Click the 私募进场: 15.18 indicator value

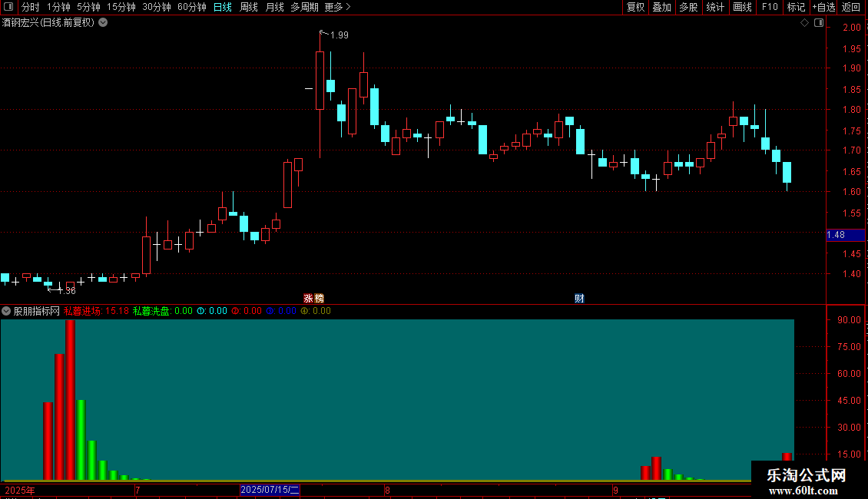click(96, 311)
